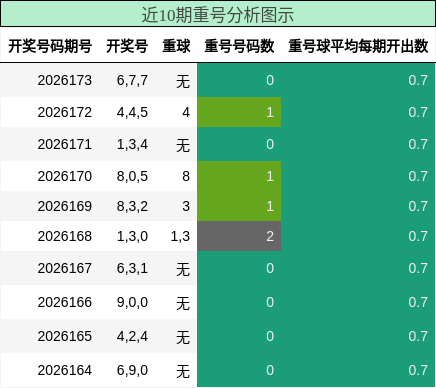Viewport: 436px width, 388px height.
Task: Select draw numbers 1,3,0
Action: pyautogui.click(x=132, y=236)
